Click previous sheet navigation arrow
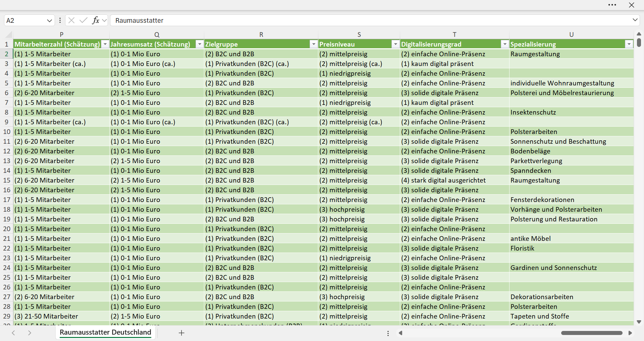 click(13, 333)
